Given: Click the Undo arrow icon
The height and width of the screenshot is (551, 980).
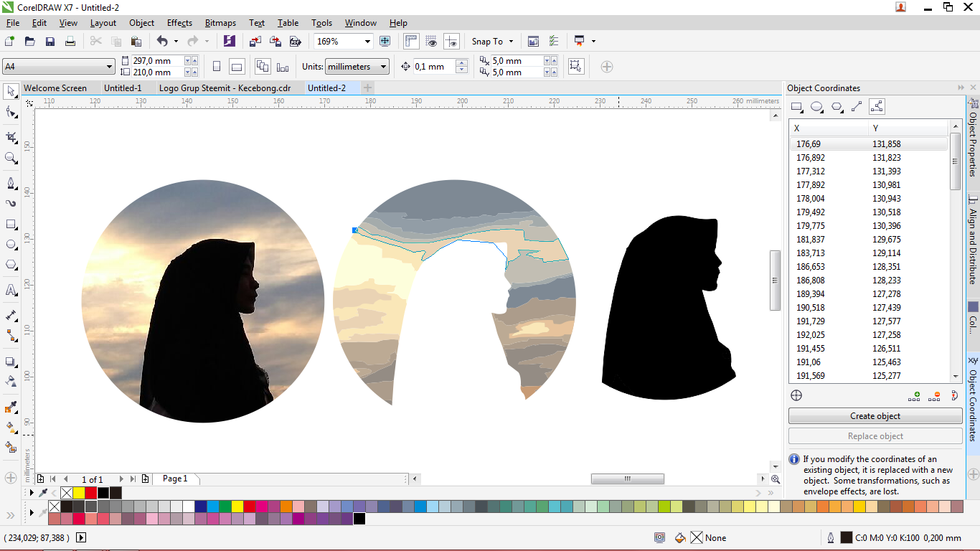Looking at the screenshot, I should click(x=162, y=42).
